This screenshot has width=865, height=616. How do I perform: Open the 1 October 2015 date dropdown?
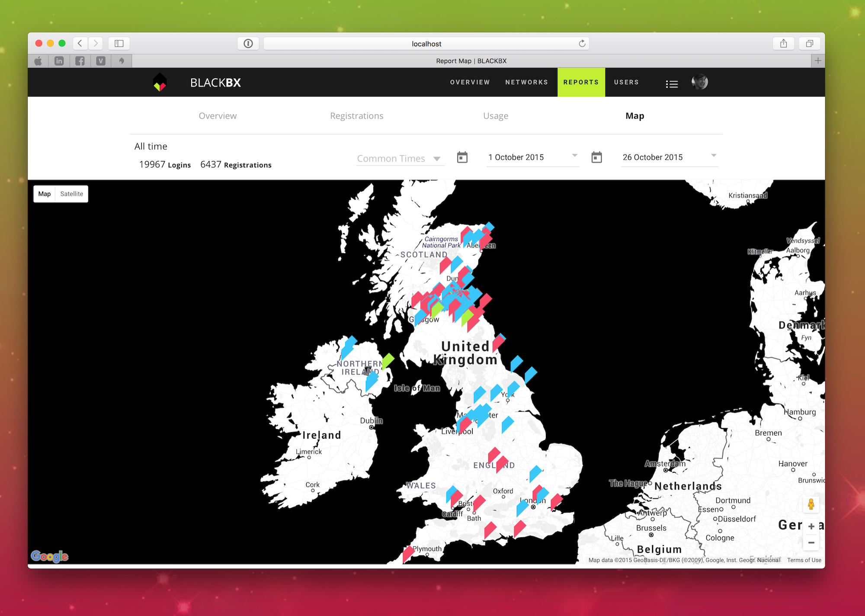click(x=532, y=157)
